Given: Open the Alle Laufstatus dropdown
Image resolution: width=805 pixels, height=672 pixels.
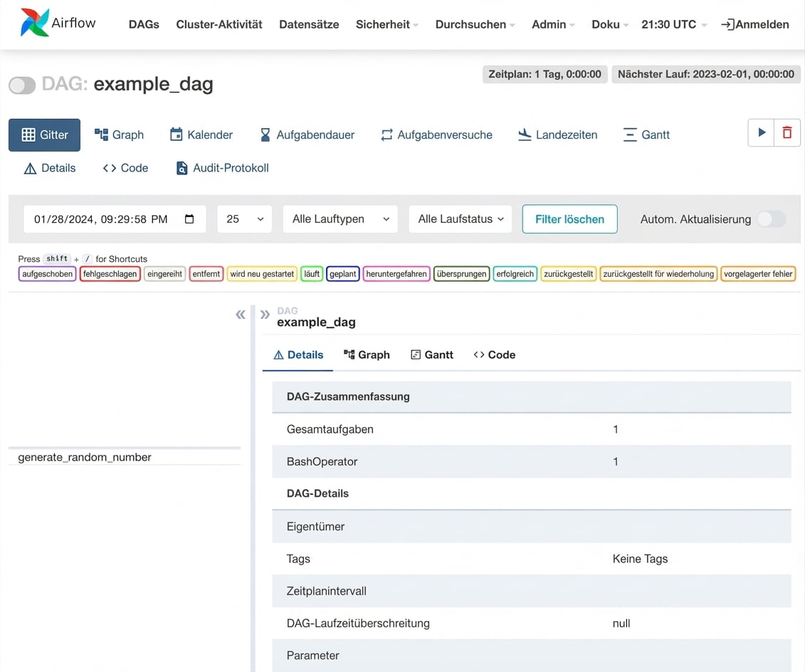Looking at the screenshot, I should click(461, 219).
